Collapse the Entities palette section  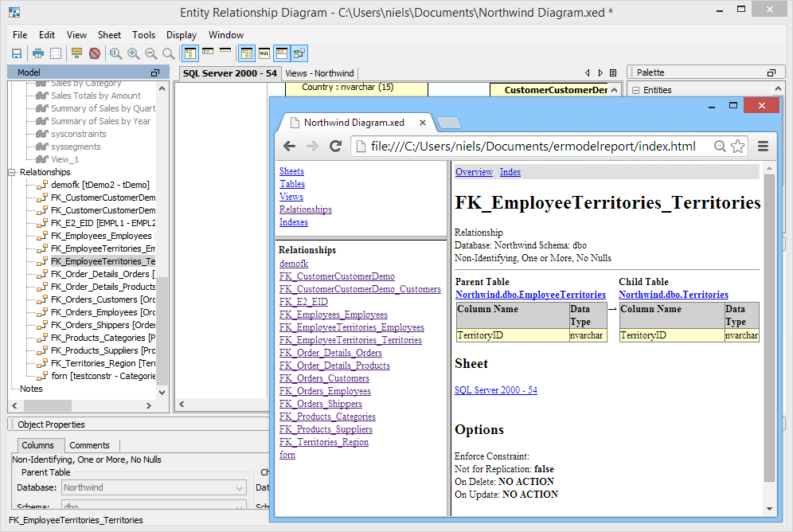coord(635,91)
